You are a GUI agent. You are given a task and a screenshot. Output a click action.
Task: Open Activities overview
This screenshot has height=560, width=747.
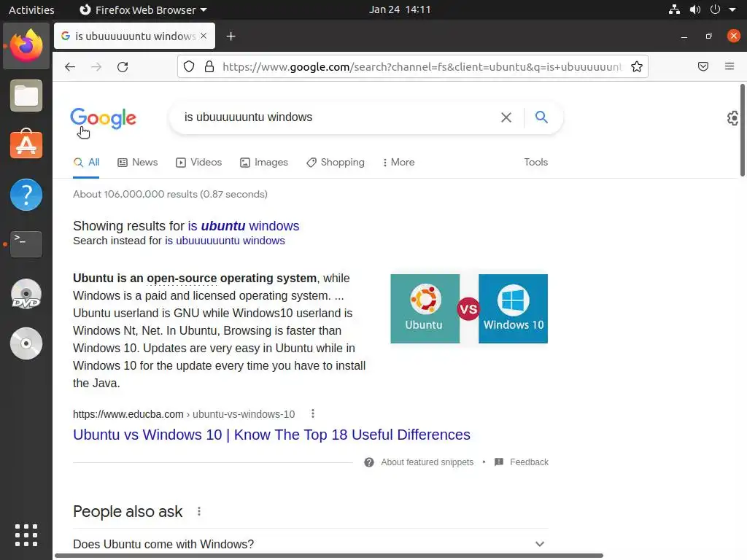click(31, 9)
